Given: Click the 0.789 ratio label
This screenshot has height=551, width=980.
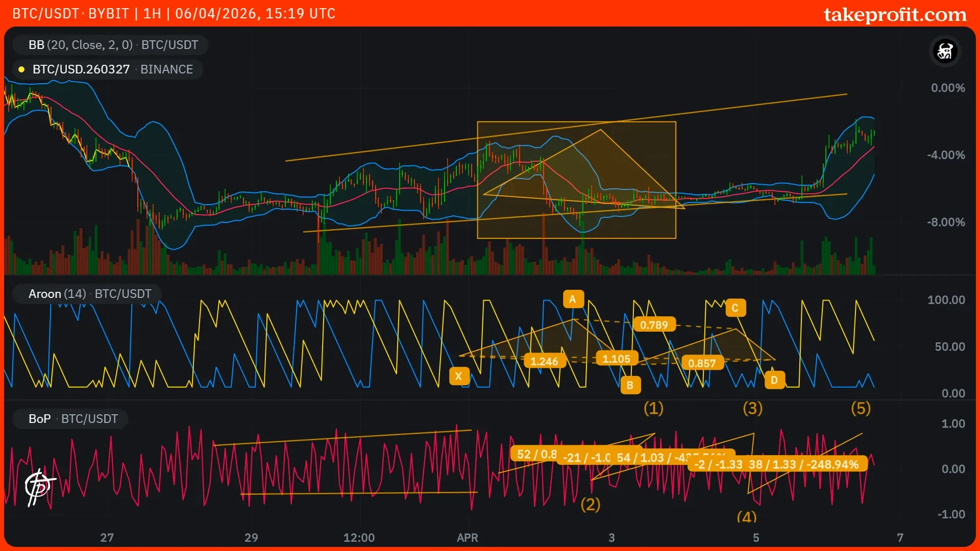Looking at the screenshot, I should (653, 325).
